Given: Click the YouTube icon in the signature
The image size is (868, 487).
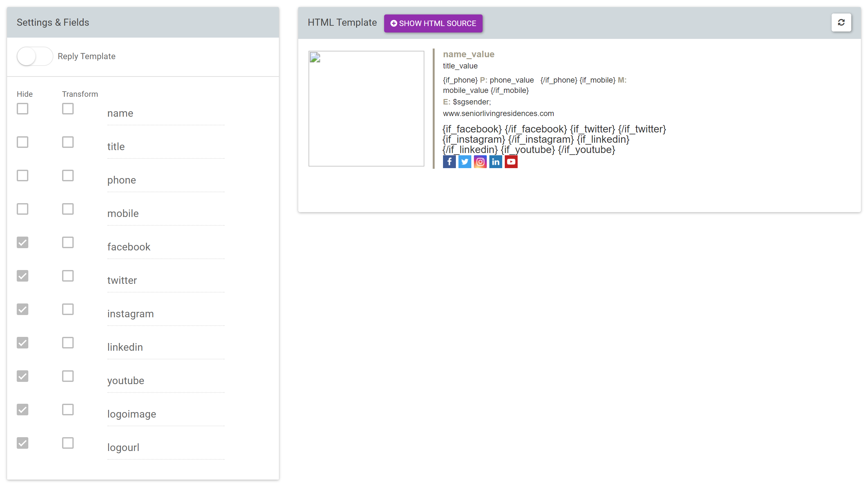Looking at the screenshot, I should (x=511, y=162).
